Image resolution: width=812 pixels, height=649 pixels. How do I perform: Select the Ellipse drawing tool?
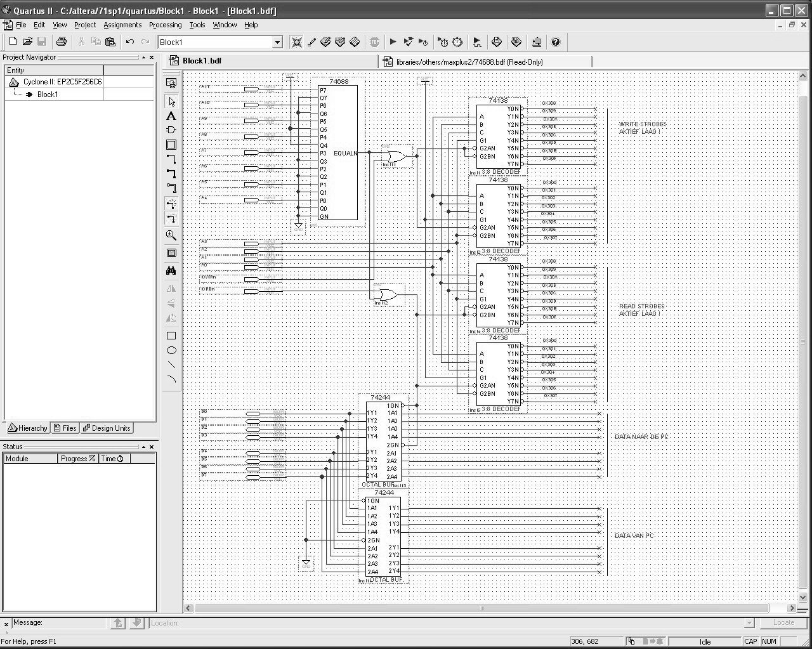point(171,350)
